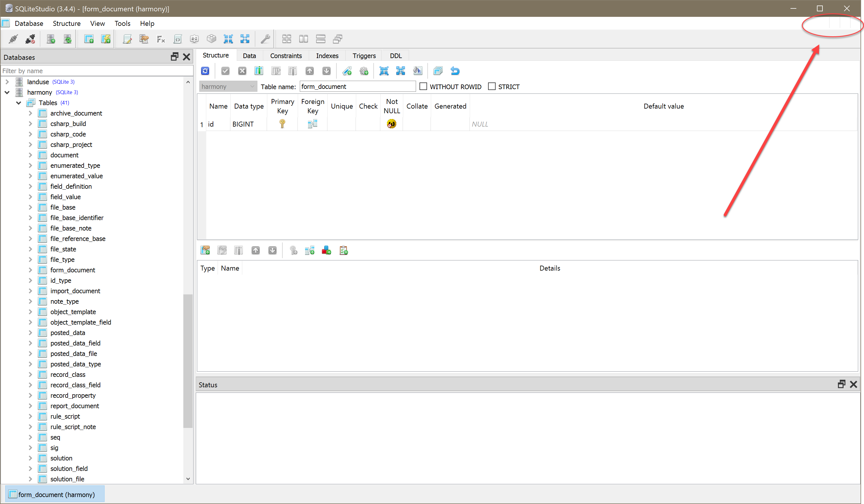Open the extension manager brick icon

tap(211, 39)
